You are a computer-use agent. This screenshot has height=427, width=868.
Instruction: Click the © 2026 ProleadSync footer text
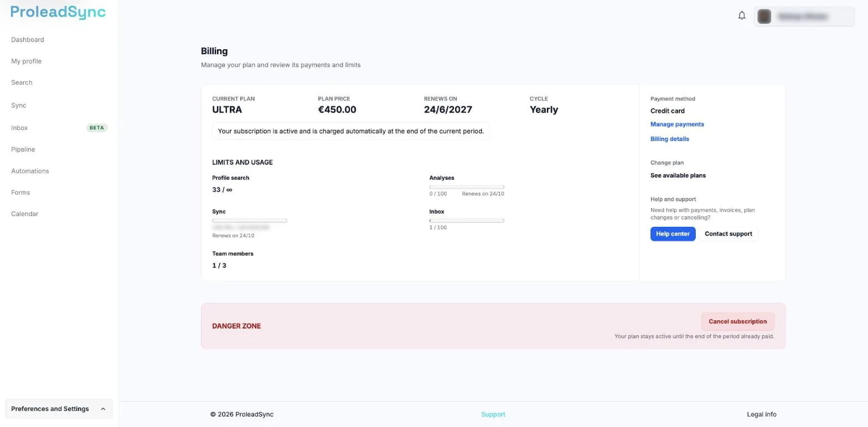coord(242,414)
